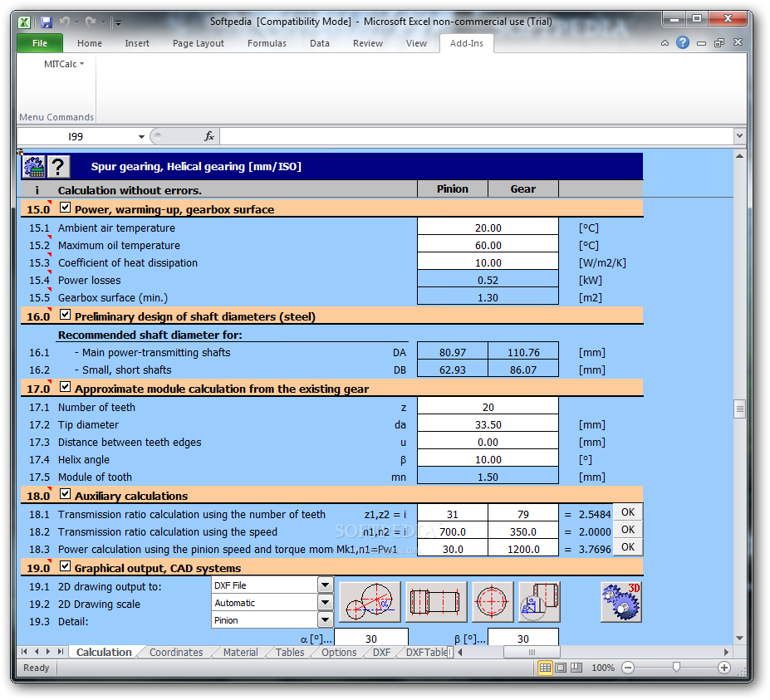Switch to Page Break Preview in status bar
This screenshot has width=770, height=700.
coord(576,668)
